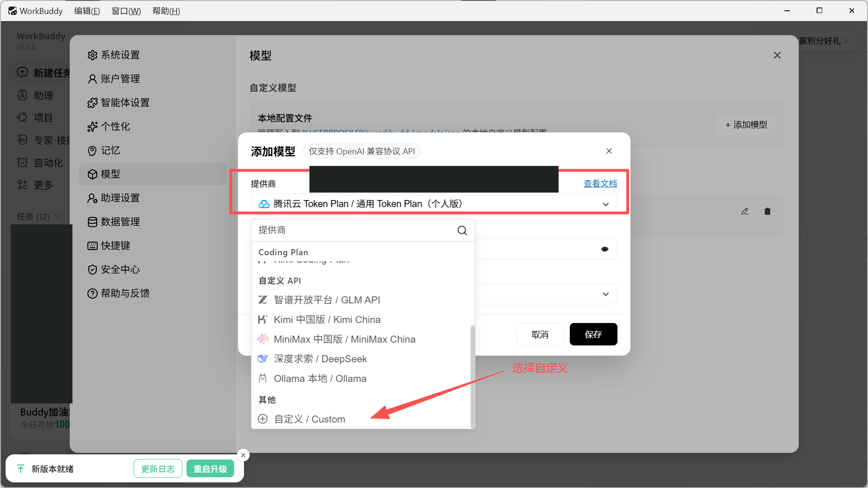This screenshot has width=868, height=488.
Task: Open 账户管理 in settings sidebar
Action: pos(152,79)
